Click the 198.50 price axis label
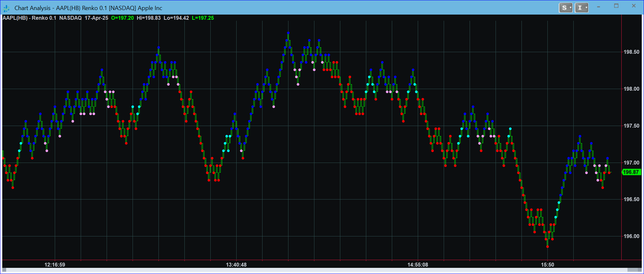The height and width of the screenshot is (274, 644). point(631,52)
